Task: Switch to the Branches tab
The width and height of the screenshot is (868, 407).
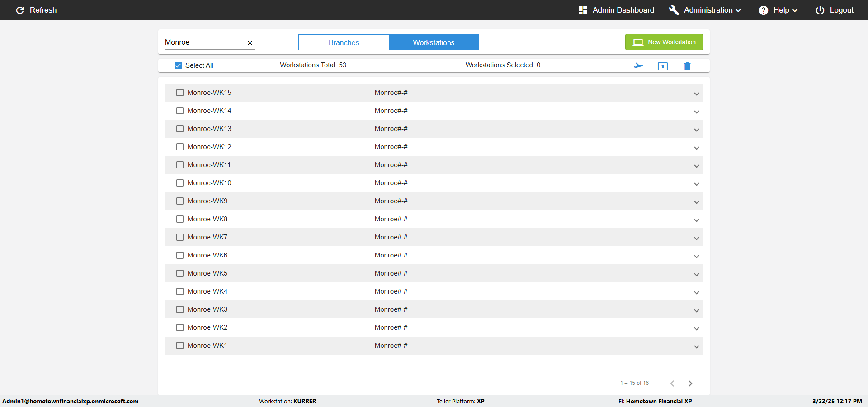Action: click(344, 42)
